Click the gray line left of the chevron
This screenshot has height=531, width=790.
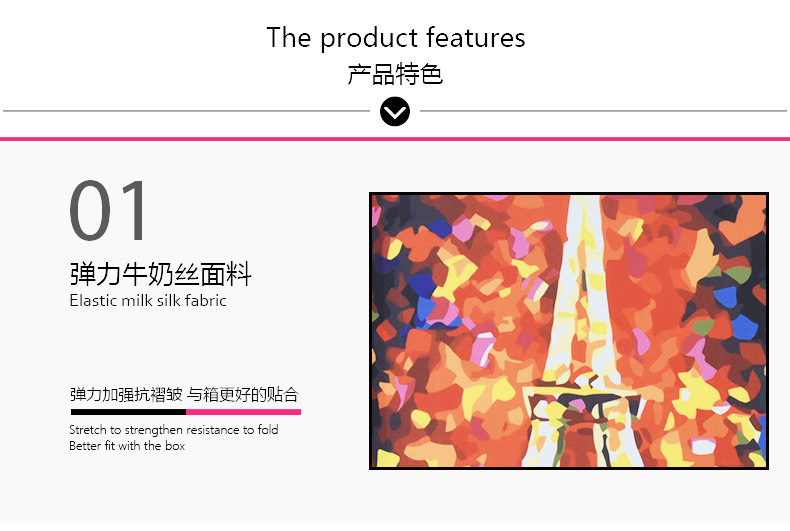(x=186, y=111)
